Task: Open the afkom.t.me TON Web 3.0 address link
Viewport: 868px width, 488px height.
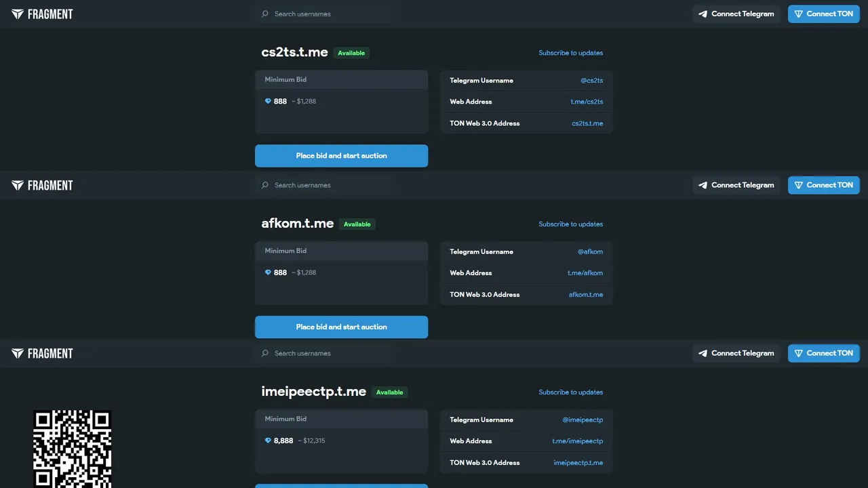Action: pyautogui.click(x=586, y=295)
